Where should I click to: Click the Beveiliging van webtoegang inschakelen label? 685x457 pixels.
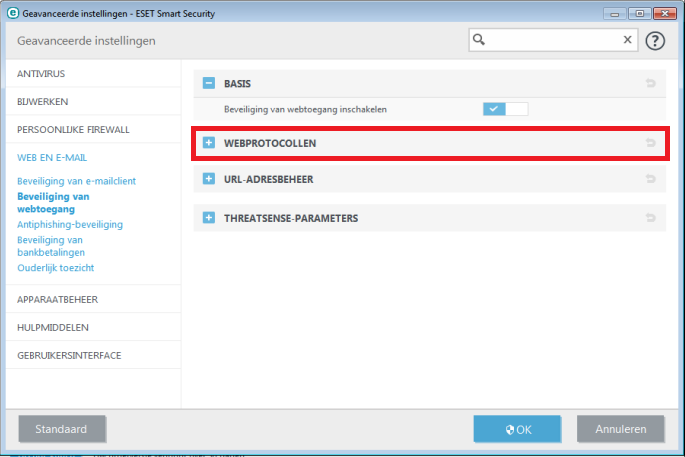point(305,109)
